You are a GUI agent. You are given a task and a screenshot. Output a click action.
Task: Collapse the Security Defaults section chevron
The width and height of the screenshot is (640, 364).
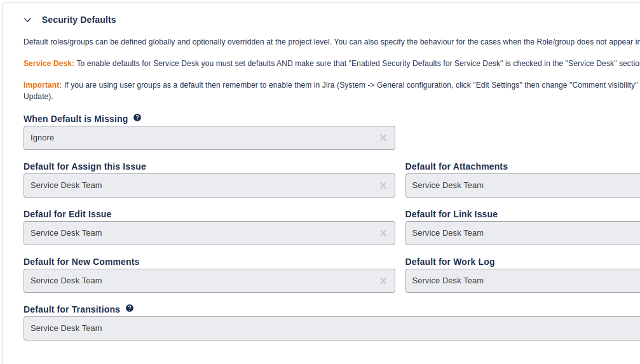[27, 20]
